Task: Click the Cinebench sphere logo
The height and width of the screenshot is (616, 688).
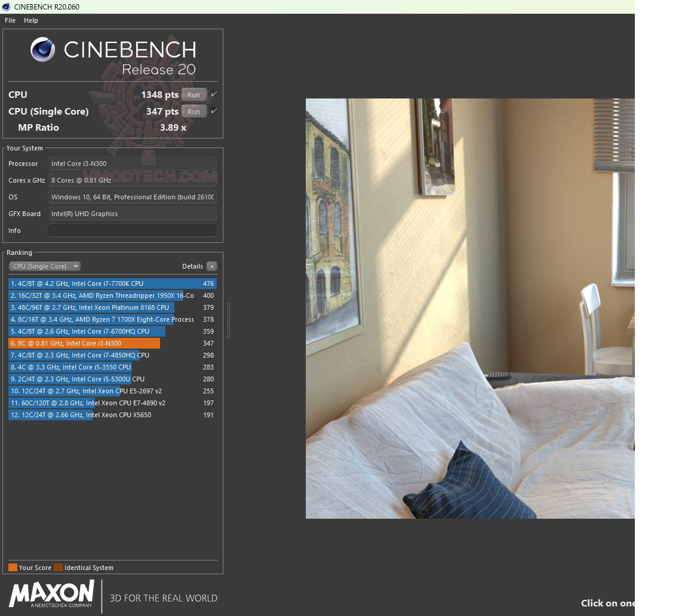Action: coord(42,49)
